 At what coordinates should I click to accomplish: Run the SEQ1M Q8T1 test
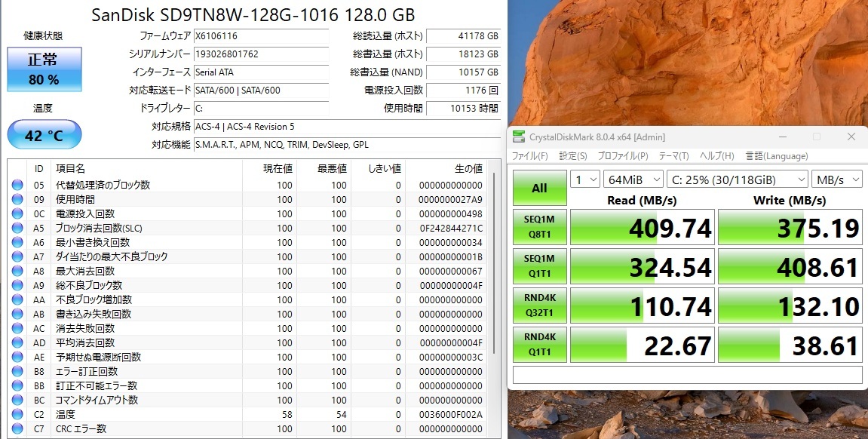(540, 227)
